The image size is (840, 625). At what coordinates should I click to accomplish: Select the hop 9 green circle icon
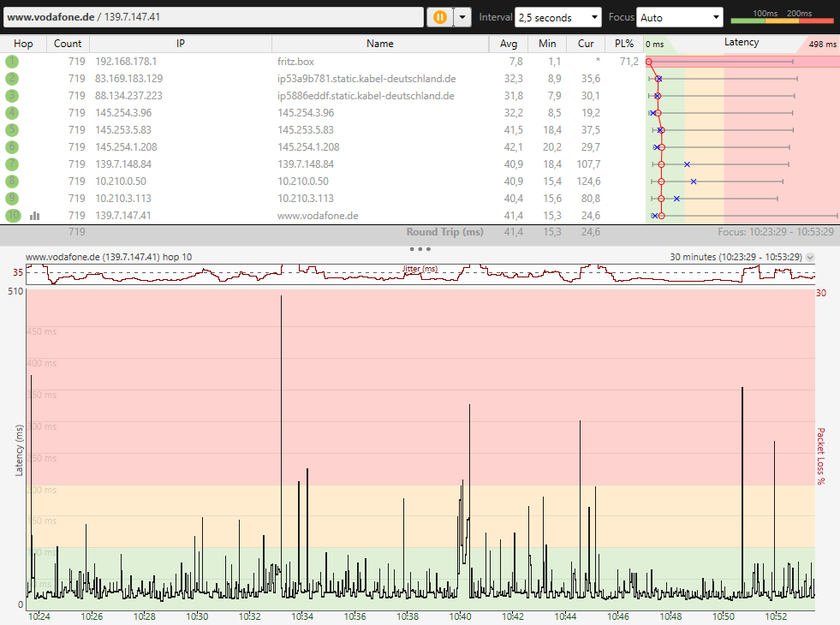point(12,199)
